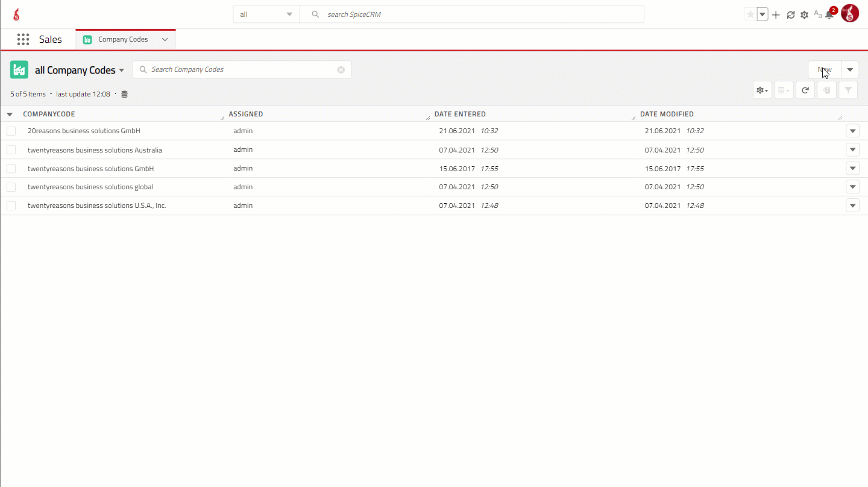868x487 pixels.
Task: Select the refresh/sync icon in top bar
Action: [790, 14]
